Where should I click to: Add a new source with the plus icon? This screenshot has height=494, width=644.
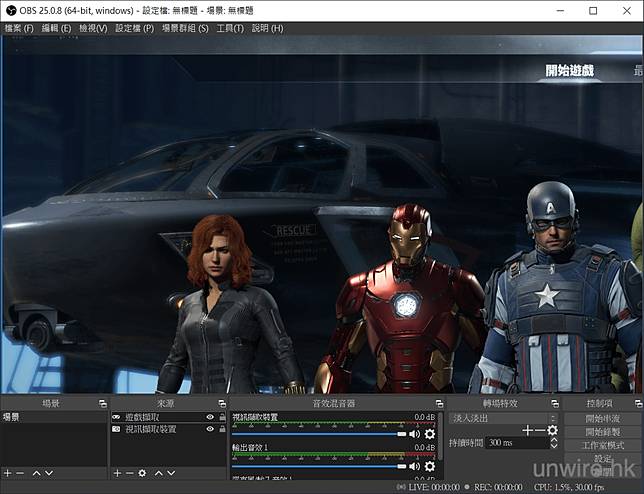pyautogui.click(x=117, y=473)
